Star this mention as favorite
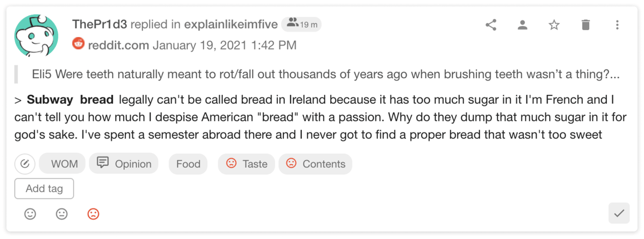 (x=554, y=25)
